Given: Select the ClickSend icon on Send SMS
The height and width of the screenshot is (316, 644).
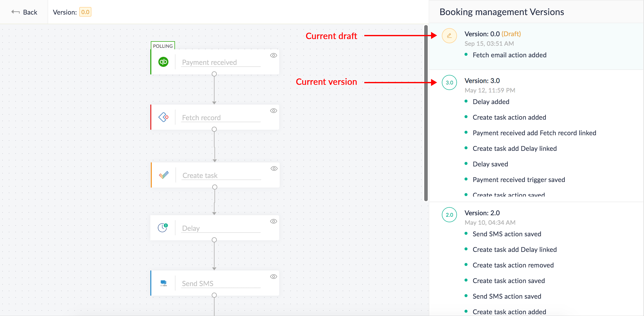Looking at the screenshot, I should pos(163,283).
